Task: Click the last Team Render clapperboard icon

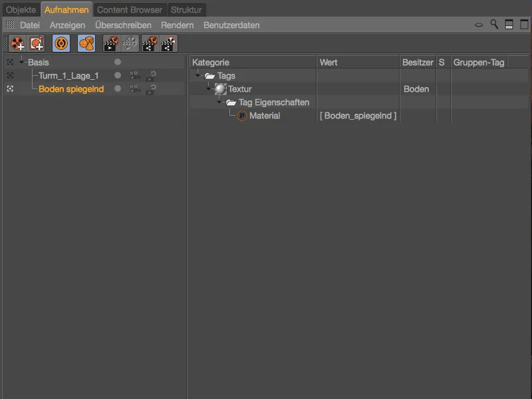Action: (x=169, y=43)
